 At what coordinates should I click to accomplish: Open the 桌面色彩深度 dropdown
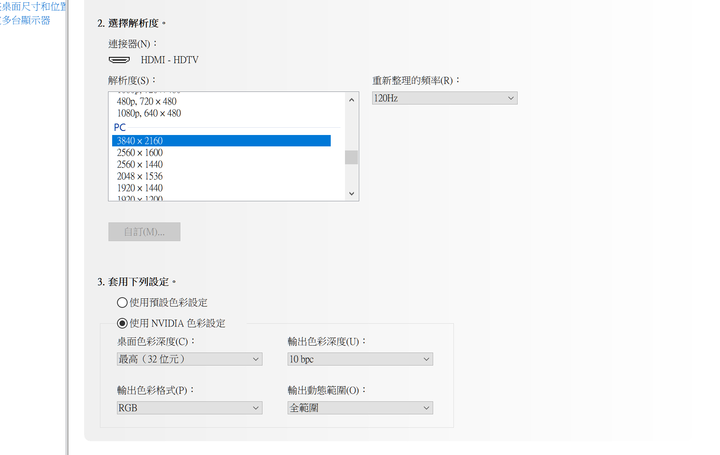coord(189,358)
